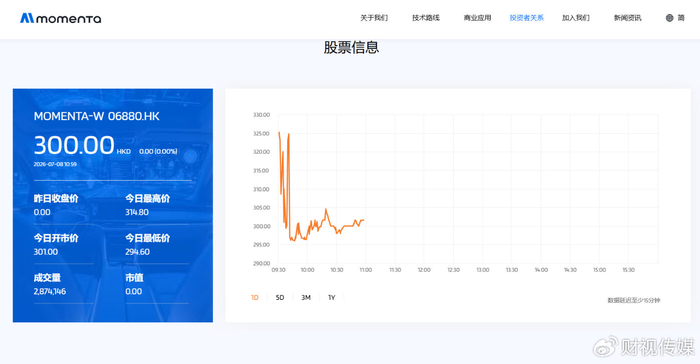Viewport: 700px width, 364px height.
Task: Open 技术路线 menu item
Action: [425, 18]
